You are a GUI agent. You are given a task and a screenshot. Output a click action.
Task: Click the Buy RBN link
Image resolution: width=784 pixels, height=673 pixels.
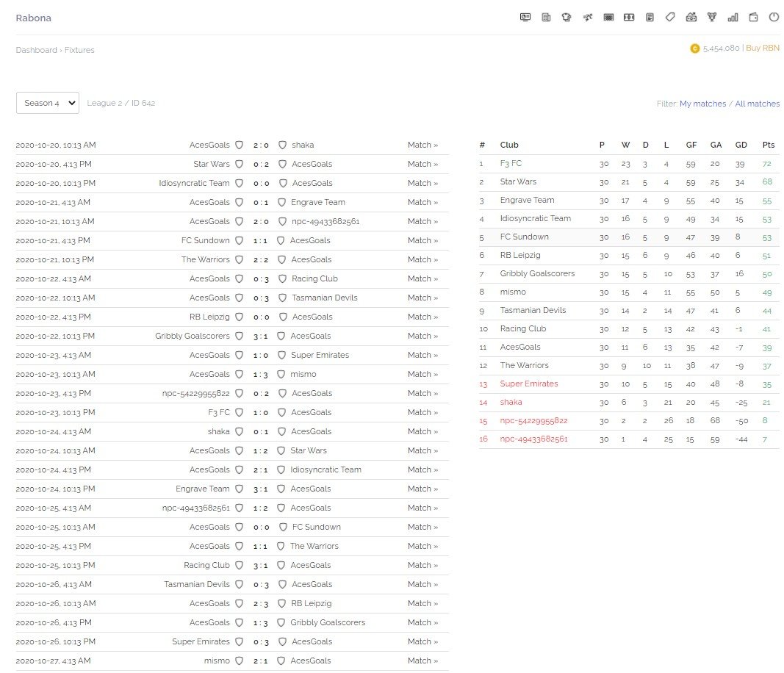tap(763, 48)
